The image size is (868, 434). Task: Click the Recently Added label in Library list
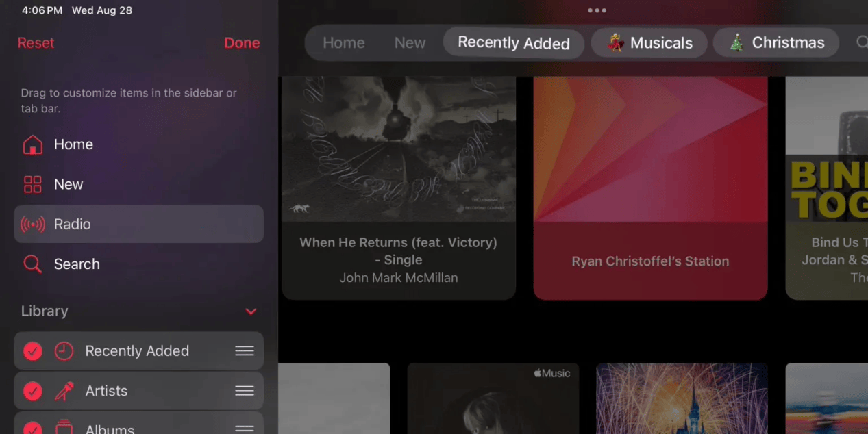pos(137,351)
